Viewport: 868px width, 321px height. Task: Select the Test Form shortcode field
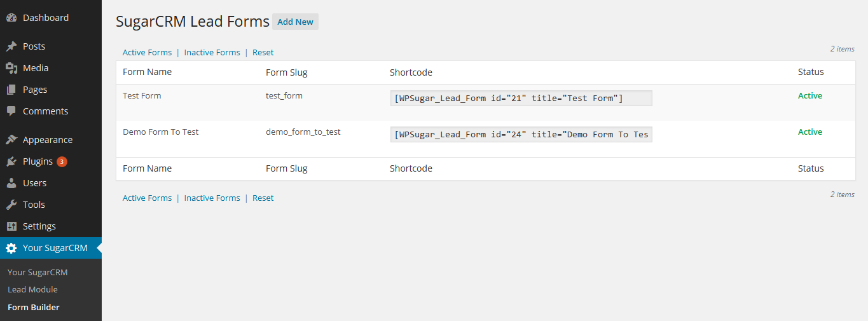(521, 98)
